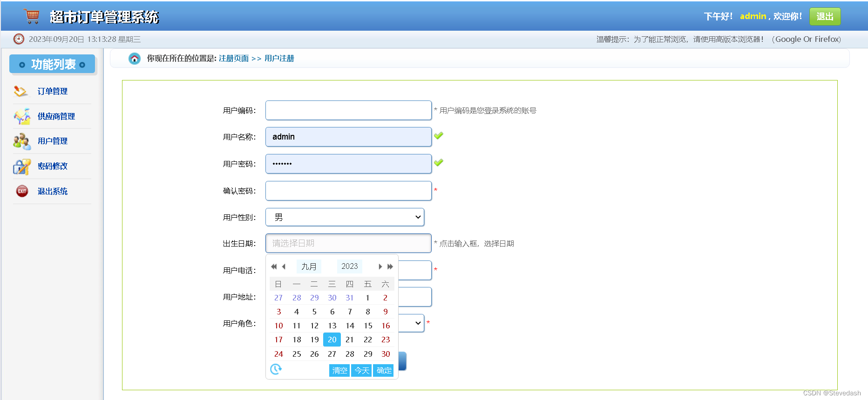Image resolution: width=868 pixels, height=400 pixels.
Task: Focus the 用户编码 input field
Action: pos(348,110)
